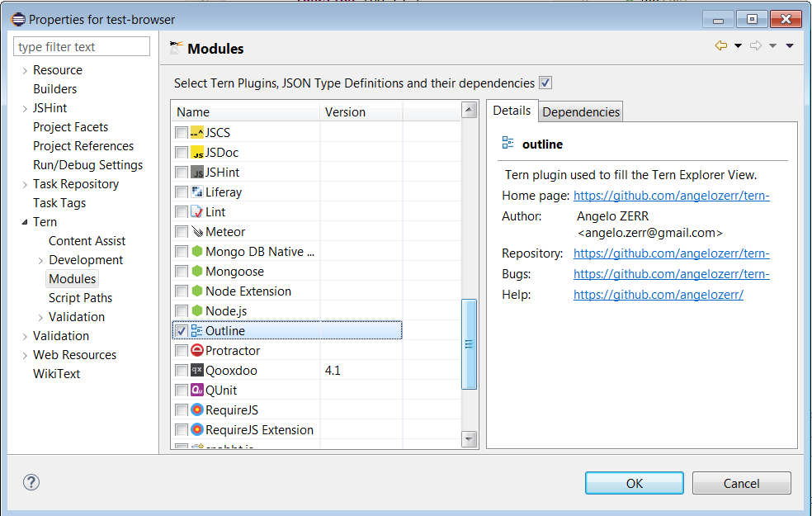Open the view menu dropdown arrow
Screen dimensions: 812x516
point(791,47)
